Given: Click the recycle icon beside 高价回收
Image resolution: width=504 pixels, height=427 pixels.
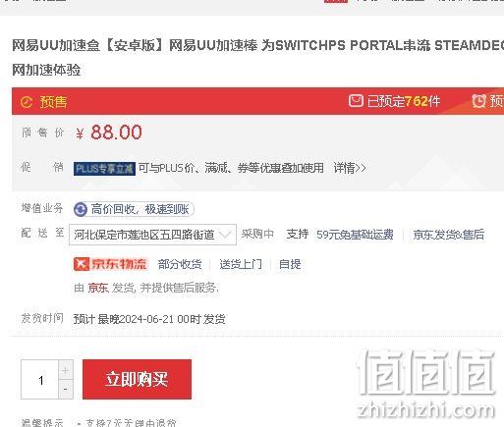Looking at the screenshot, I should coord(81,209).
